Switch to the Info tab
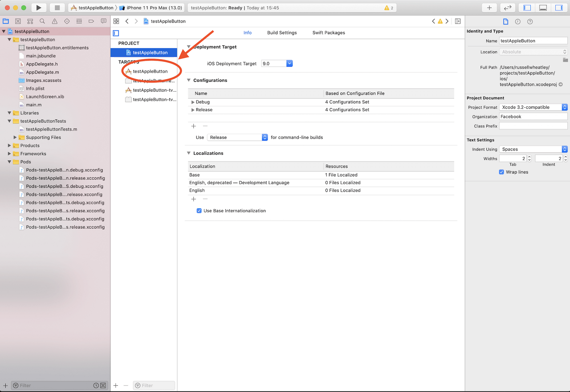 248,32
